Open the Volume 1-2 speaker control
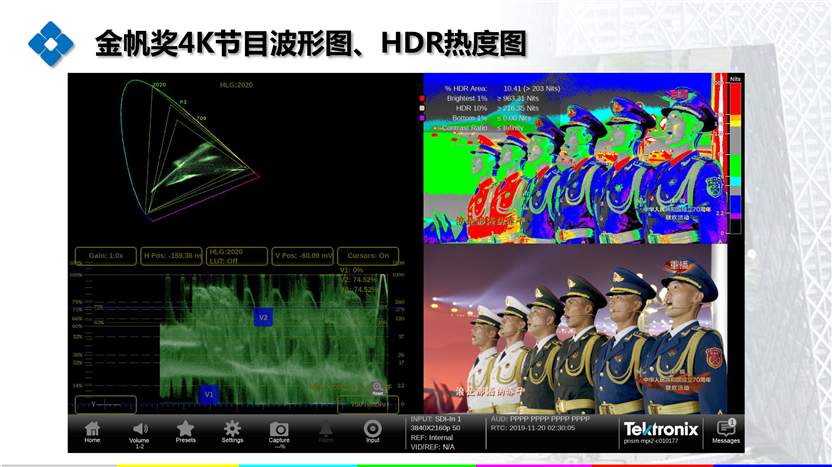832x467 pixels. [x=139, y=430]
